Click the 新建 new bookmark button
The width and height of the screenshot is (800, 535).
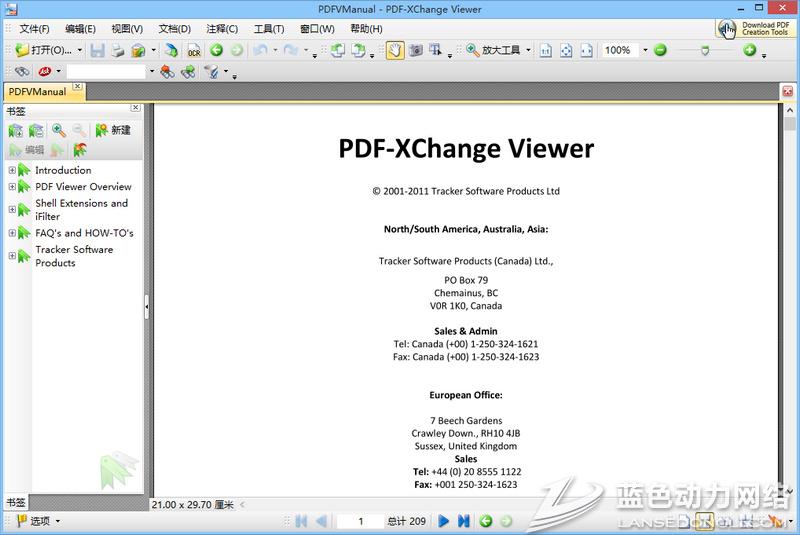point(113,130)
